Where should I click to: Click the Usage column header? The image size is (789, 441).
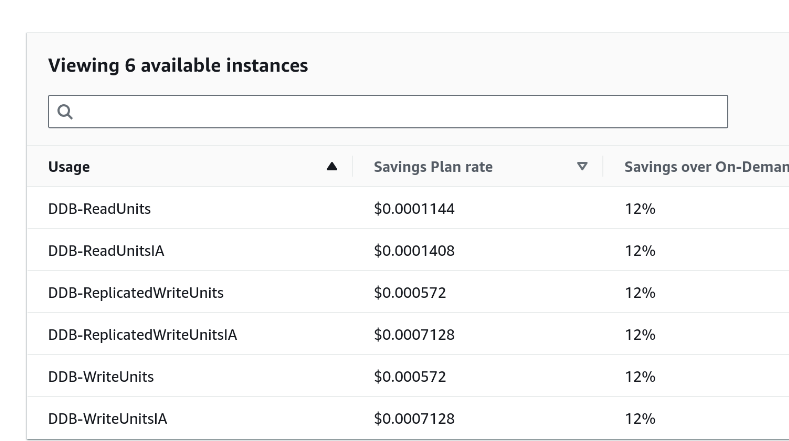(x=69, y=167)
